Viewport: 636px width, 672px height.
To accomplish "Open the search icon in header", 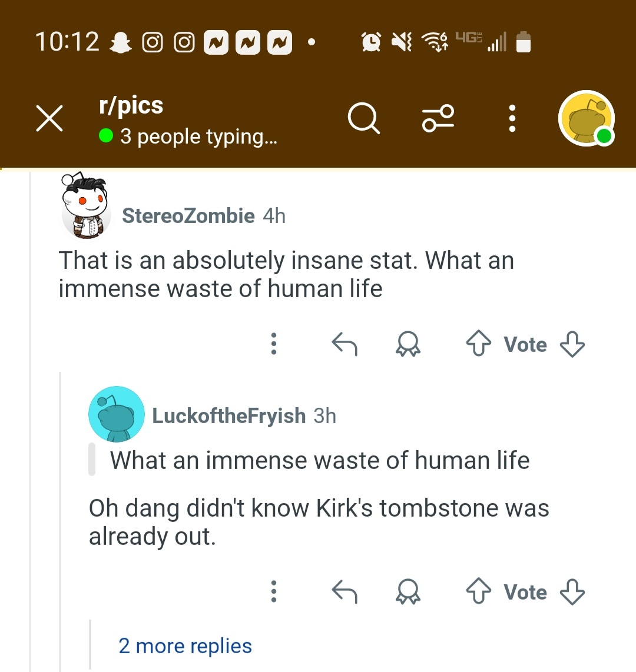I will [x=363, y=119].
